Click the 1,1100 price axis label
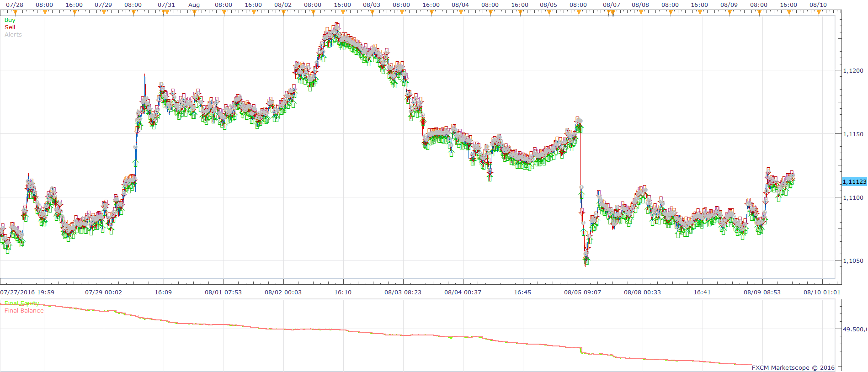Viewport: 868px width, 372px height. coord(853,198)
